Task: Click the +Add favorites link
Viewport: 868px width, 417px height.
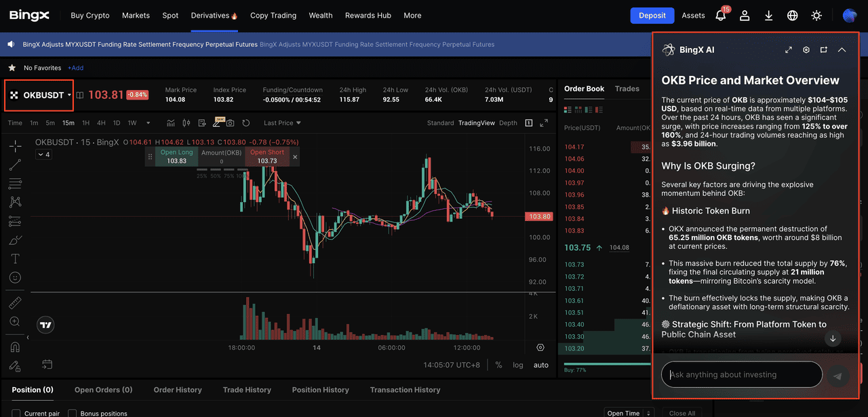Action: [x=75, y=68]
